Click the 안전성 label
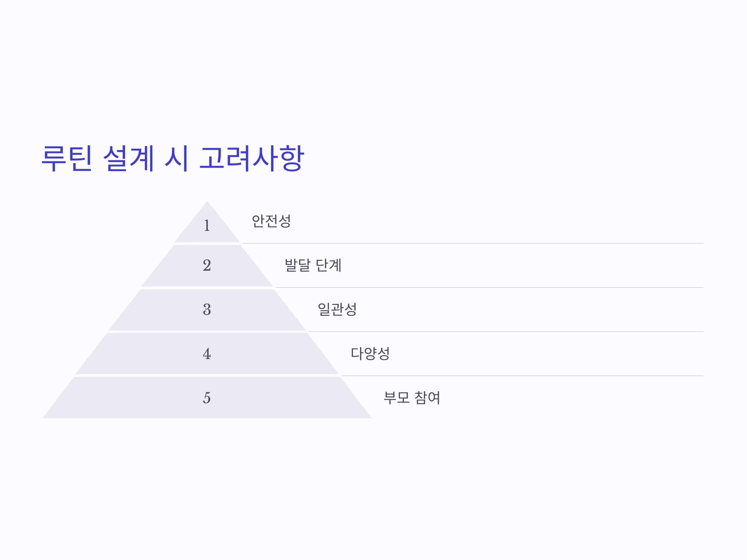The image size is (747, 560). coord(271,221)
